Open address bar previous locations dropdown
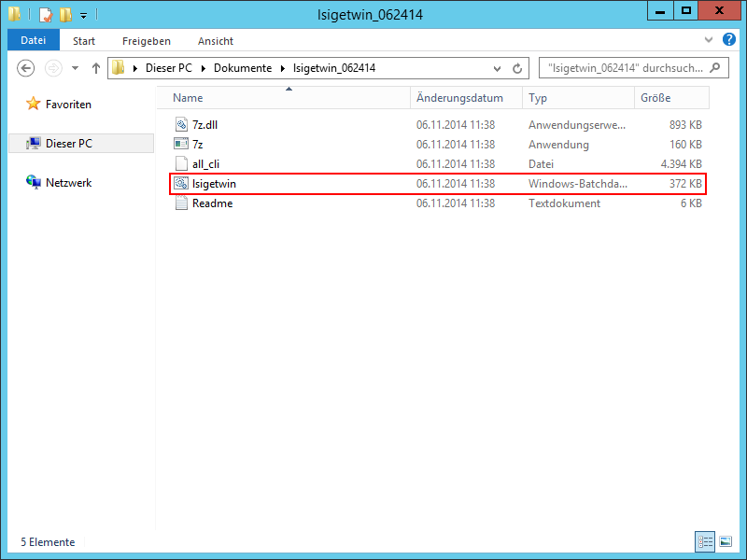 (497, 68)
